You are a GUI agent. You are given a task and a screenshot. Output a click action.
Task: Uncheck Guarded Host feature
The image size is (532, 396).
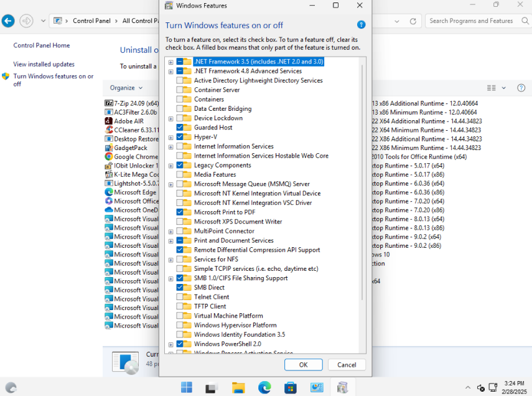179,128
